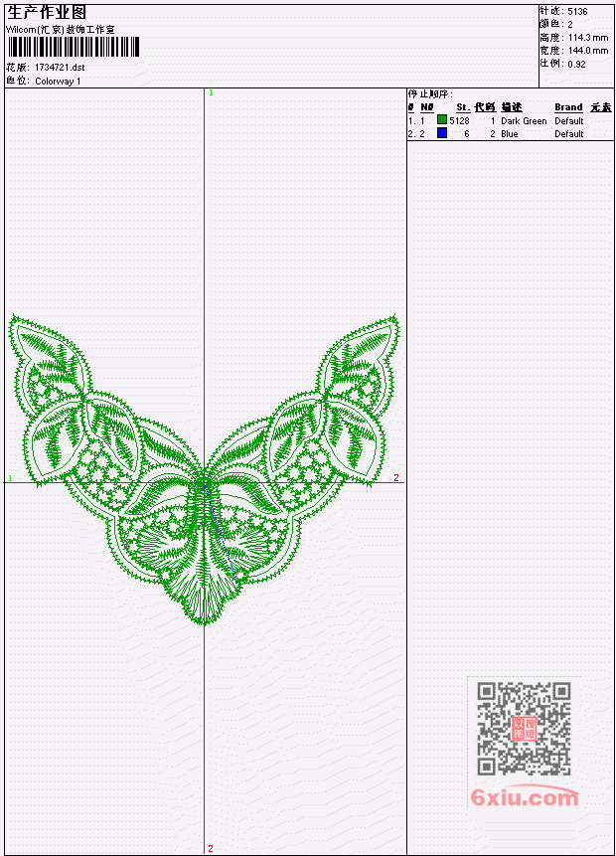Click the 'Dark Green' description cell
This screenshot has height=856, width=616.
tap(524, 121)
